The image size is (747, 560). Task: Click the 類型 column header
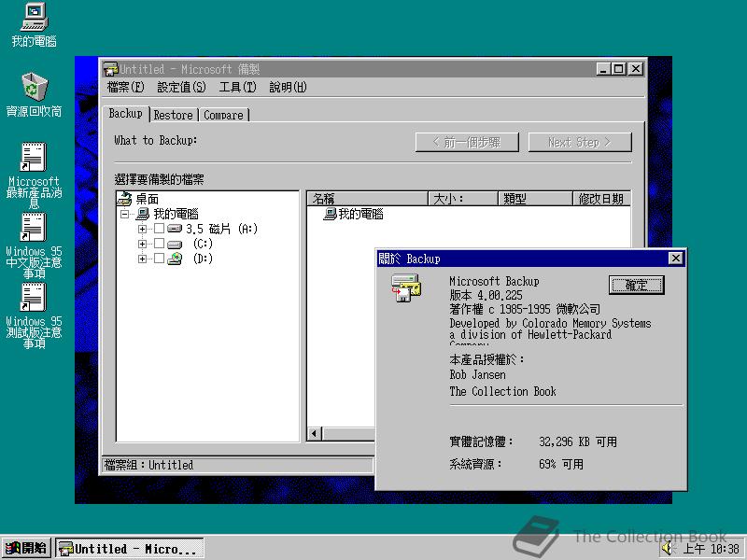point(535,199)
